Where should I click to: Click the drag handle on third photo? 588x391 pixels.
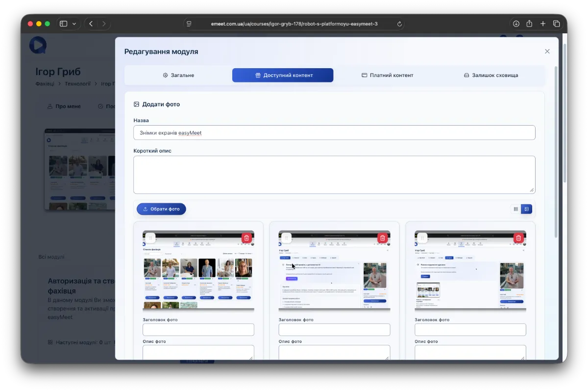click(422, 238)
